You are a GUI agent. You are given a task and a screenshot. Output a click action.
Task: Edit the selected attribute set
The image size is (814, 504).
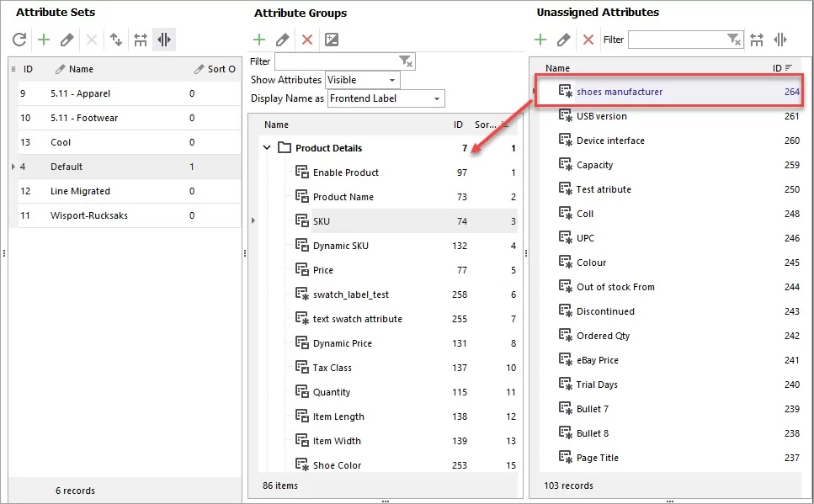point(67,40)
